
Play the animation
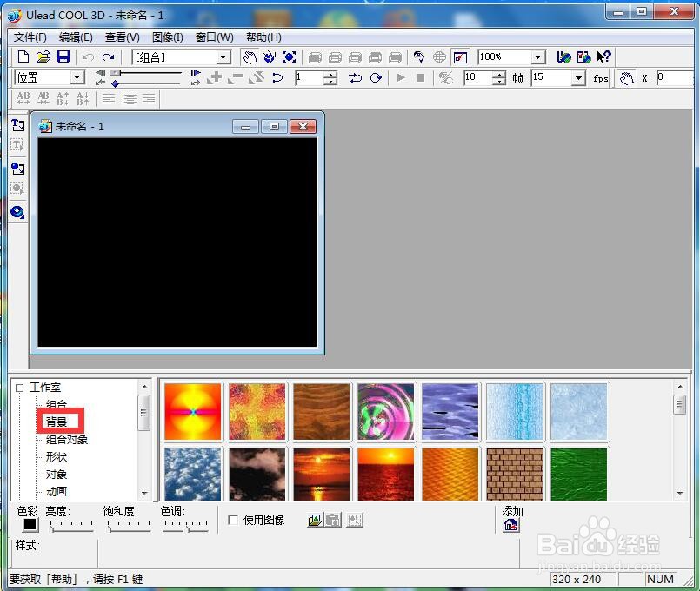(401, 77)
